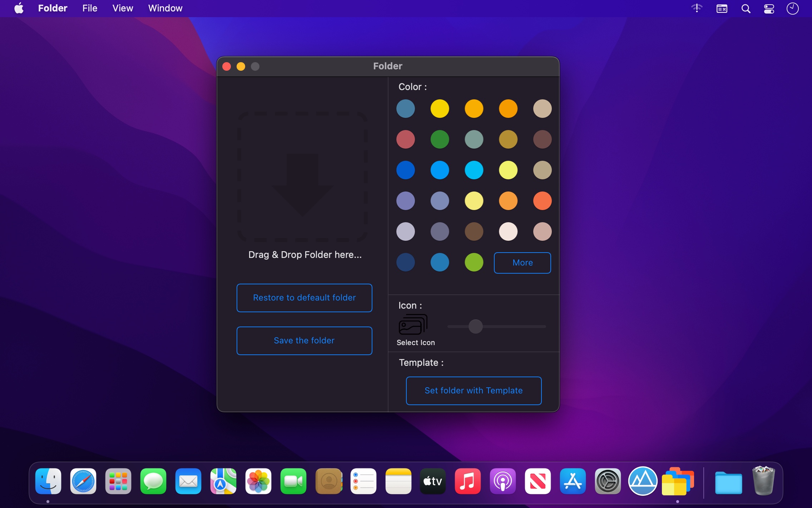Viewport: 812px width, 508px height.
Task: Open the Maps app in dock
Action: pos(223,481)
